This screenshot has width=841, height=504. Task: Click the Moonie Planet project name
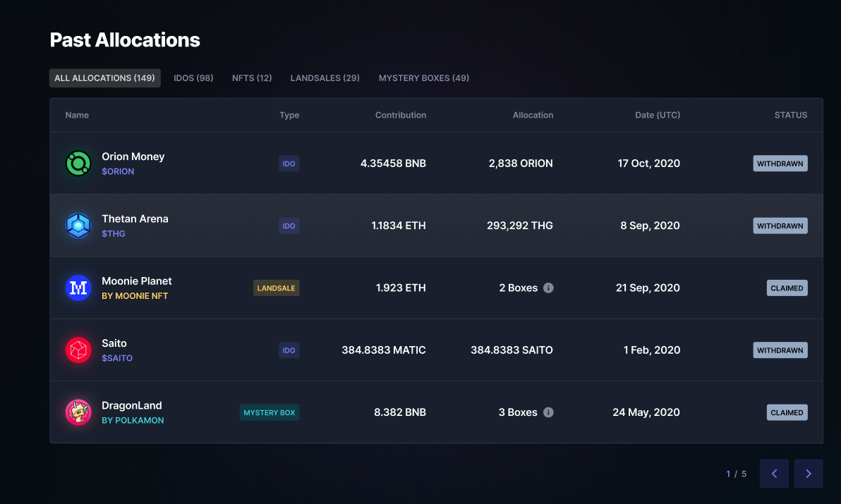click(137, 281)
